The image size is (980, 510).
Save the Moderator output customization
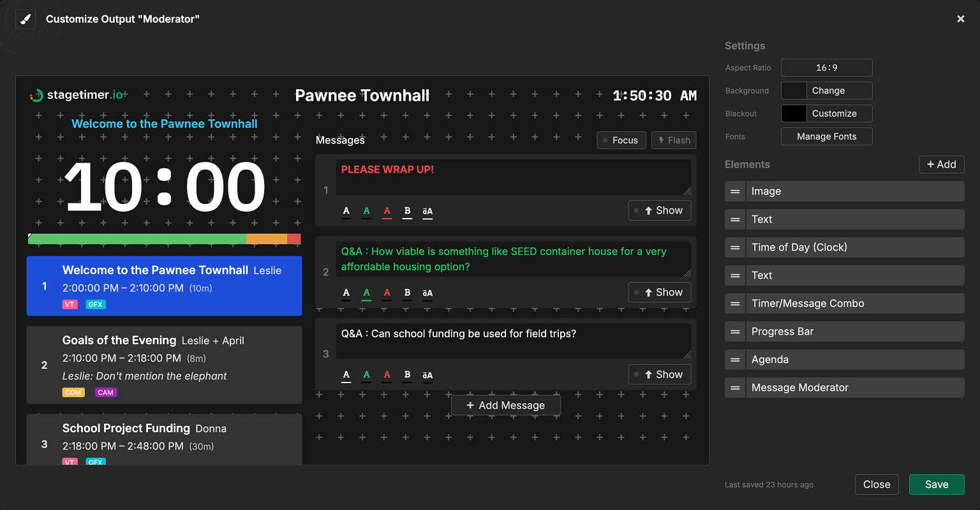937,484
